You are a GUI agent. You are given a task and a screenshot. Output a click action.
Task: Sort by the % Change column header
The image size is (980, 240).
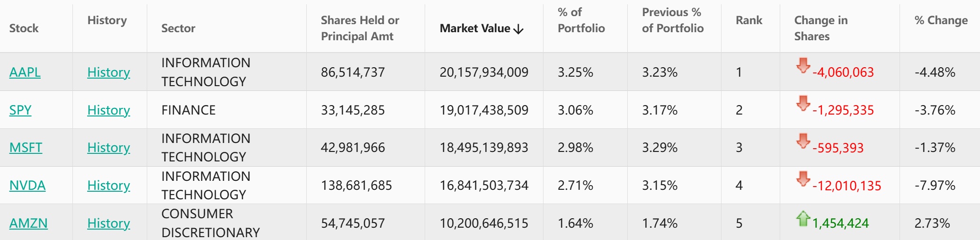point(941,20)
